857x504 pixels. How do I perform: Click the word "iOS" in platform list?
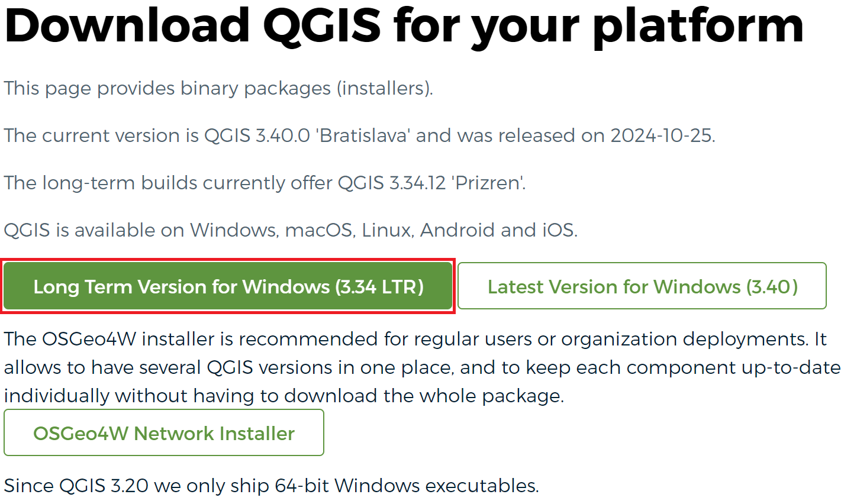tap(559, 230)
